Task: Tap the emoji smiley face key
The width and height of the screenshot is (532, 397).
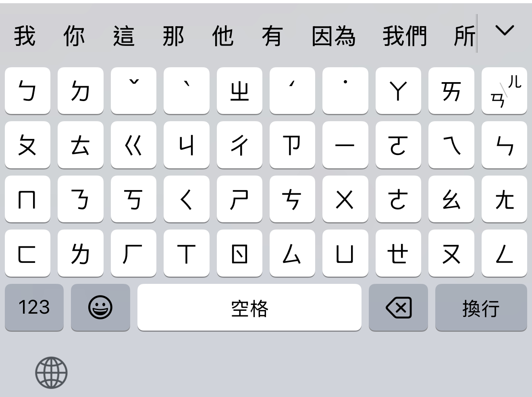Action: pyautogui.click(x=100, y=307)
